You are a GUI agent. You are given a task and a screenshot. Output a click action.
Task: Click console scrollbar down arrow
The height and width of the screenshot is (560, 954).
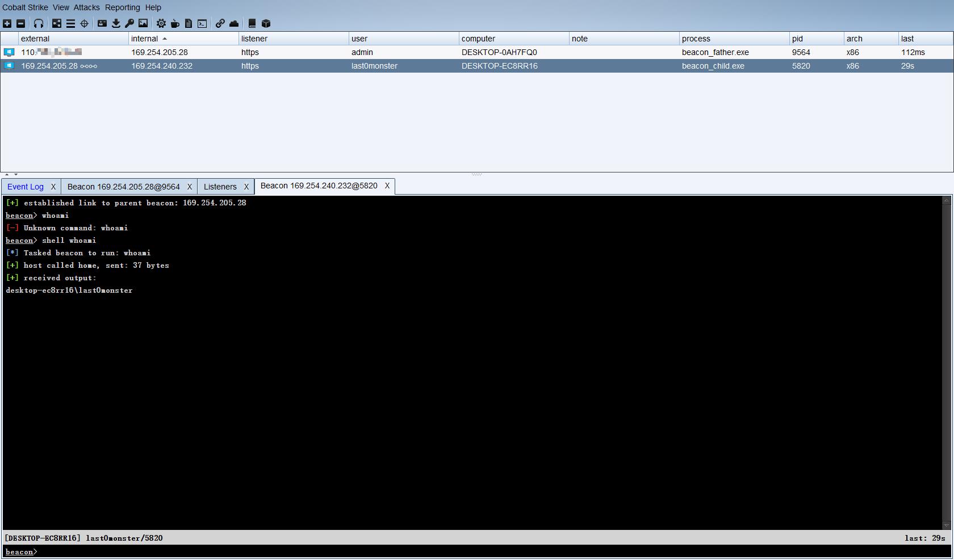pyautogui.click(x=947, y=525)
